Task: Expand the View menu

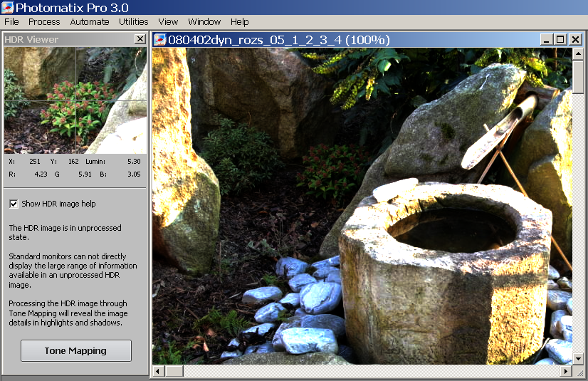Action: (168, 22)
